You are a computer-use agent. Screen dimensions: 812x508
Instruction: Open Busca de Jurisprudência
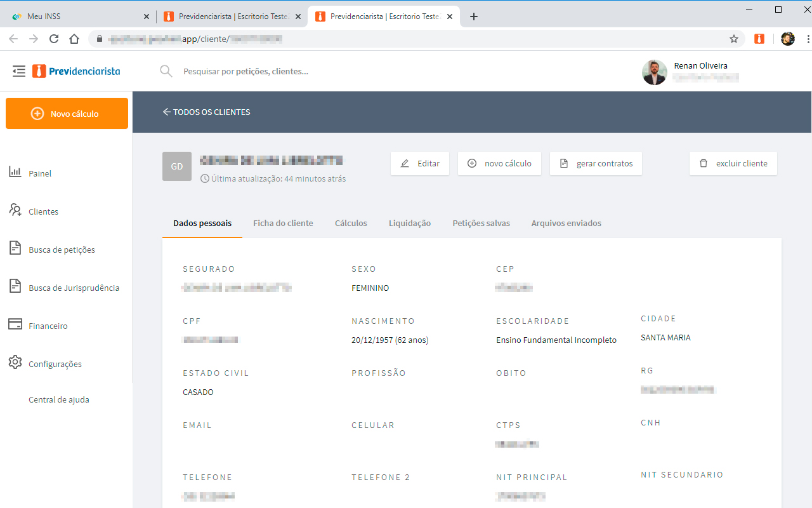(15, 286)
